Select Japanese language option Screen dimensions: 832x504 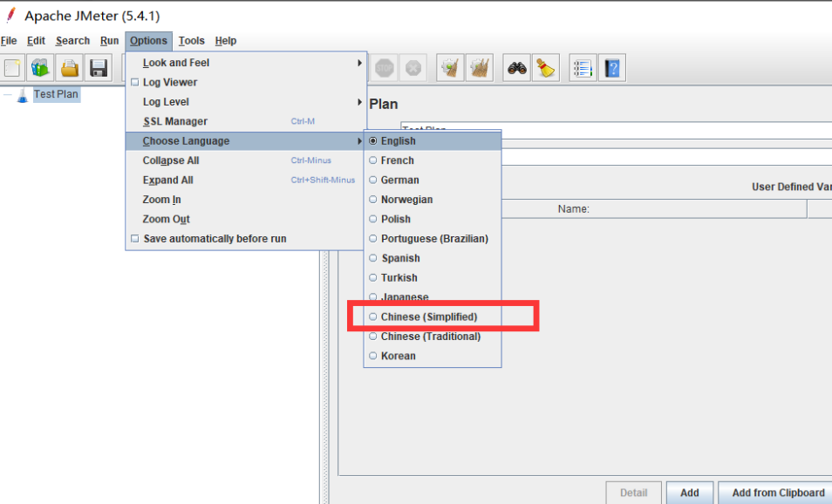[432, 296]
